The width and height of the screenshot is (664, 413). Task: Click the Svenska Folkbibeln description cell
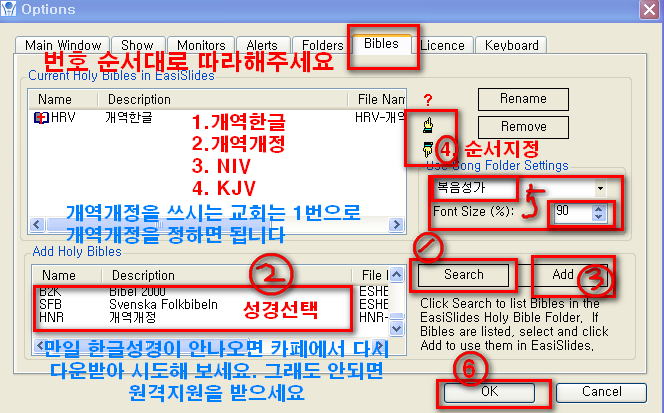coord(163,304)
